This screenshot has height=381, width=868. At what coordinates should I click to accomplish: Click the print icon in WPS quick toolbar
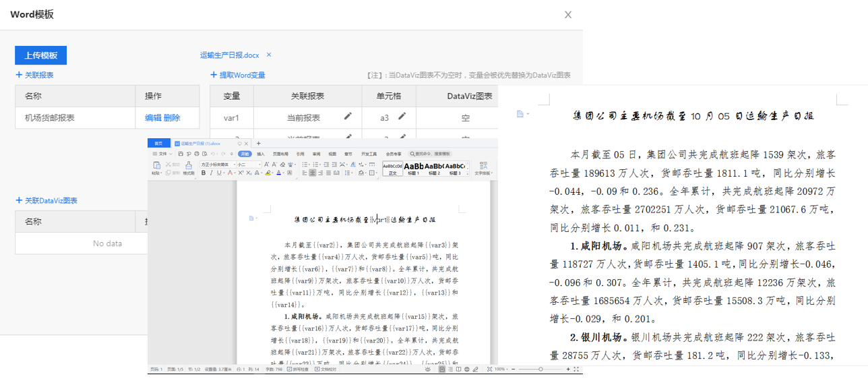[197, 154]
